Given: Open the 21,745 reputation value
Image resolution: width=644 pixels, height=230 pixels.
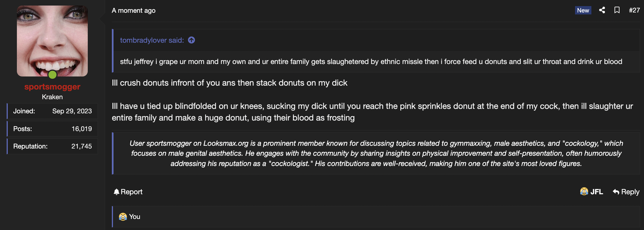Looking at the screenshot, I should [82, 146].
